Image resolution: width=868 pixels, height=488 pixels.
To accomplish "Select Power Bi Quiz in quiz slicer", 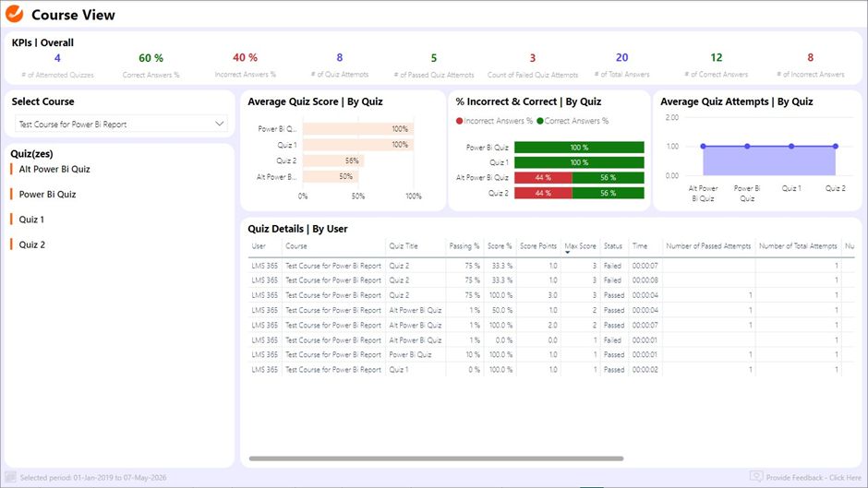I will [47, 195].
